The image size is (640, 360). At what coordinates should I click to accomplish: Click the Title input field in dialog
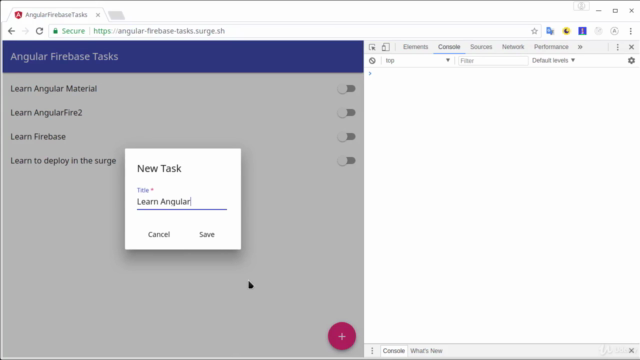tap(182, 202)
